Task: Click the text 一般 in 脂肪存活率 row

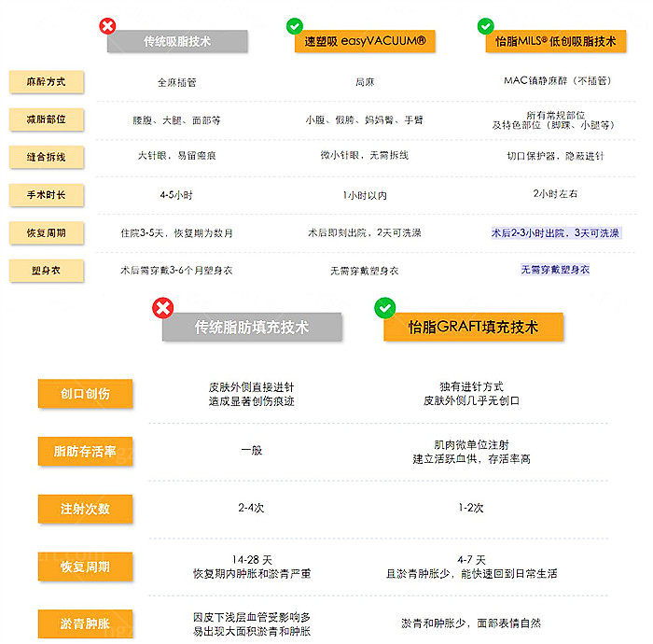Action: [252, 450]
